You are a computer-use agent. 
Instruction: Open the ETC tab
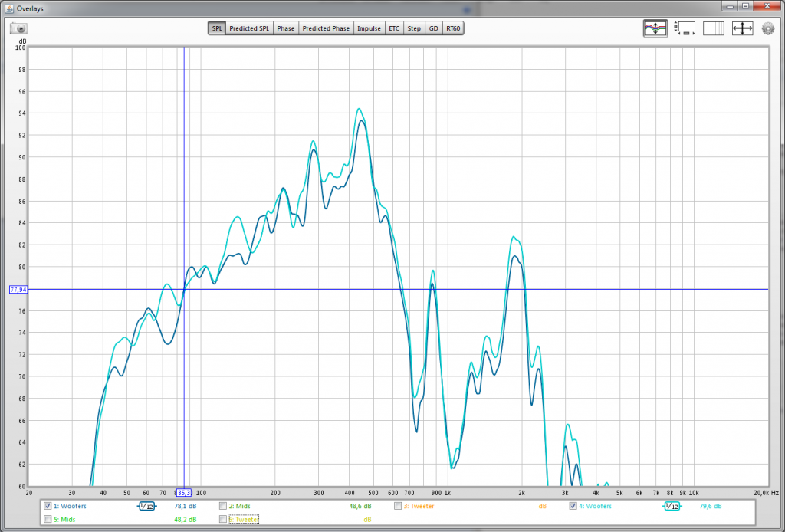395,28
